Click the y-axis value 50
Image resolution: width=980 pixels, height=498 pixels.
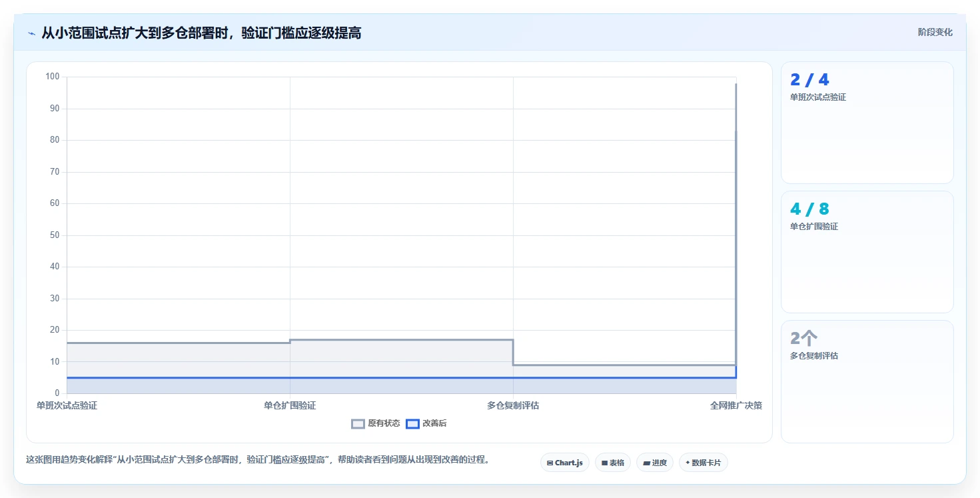pyautogui.click(x=55, y=235)
